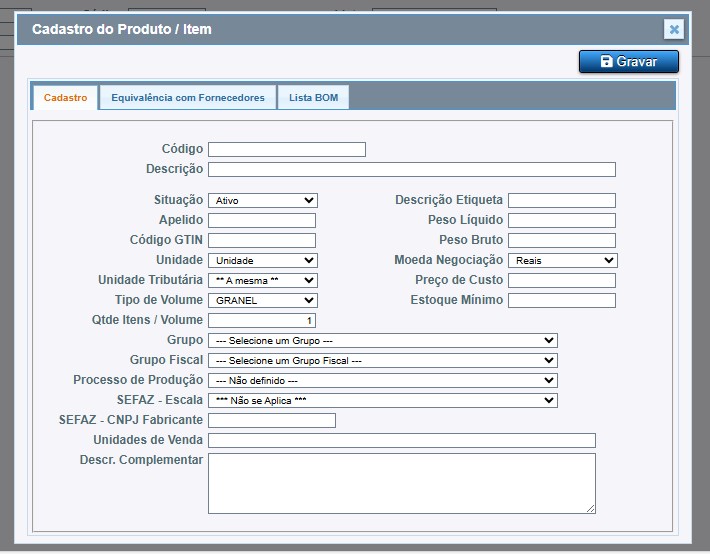Click the Gravar save button
The height and width of the screenshot is (554, 710).
click(628, 62)
